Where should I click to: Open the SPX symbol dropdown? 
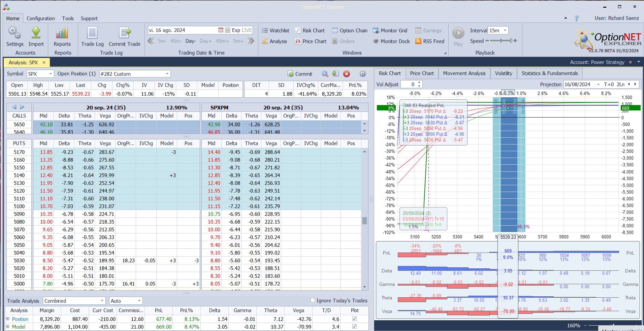(x=51, y=74)
